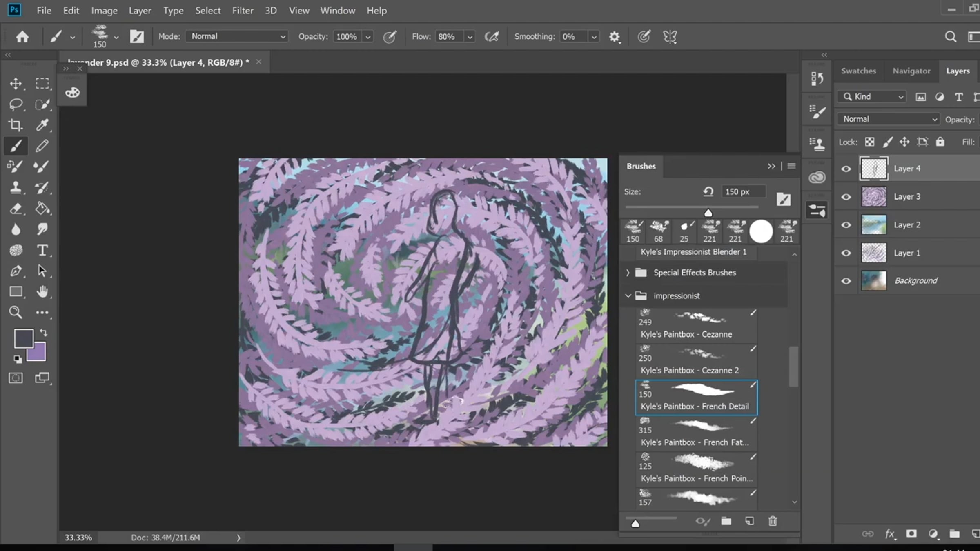Select the Move tool
Viewport: 980px width, 551px height.
coord(16,84)
